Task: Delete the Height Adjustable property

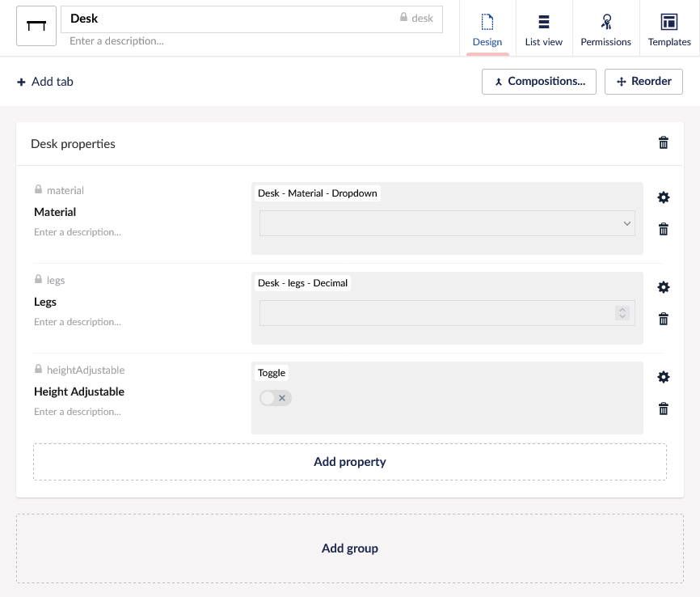Action: [x=664, y=409]
